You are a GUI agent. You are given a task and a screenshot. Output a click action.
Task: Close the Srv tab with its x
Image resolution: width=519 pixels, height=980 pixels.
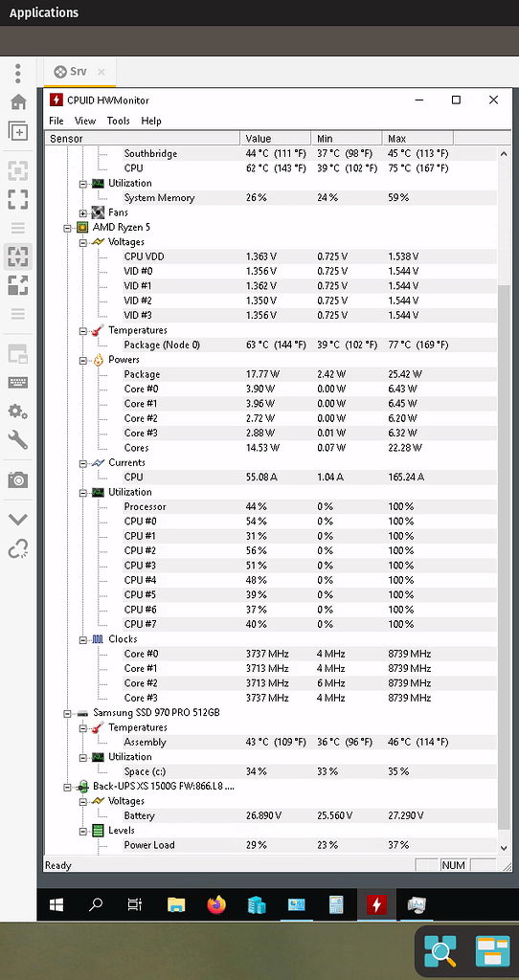click(102, 72)
